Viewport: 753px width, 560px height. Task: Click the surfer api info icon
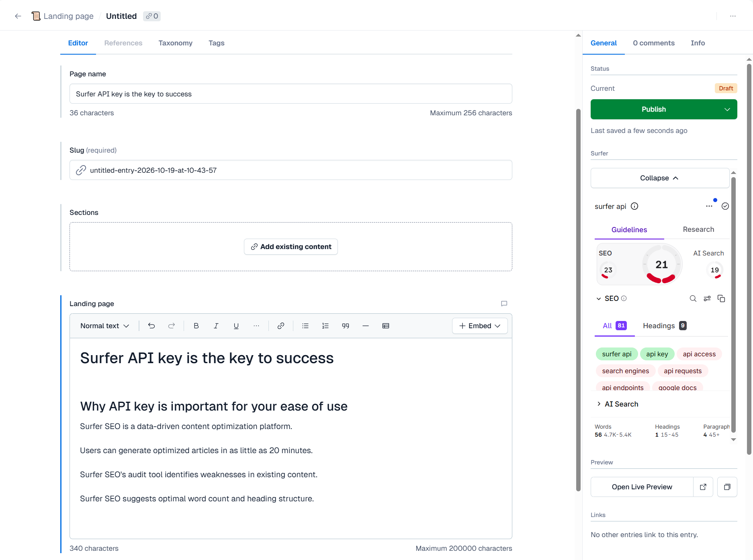pos(634,206)
